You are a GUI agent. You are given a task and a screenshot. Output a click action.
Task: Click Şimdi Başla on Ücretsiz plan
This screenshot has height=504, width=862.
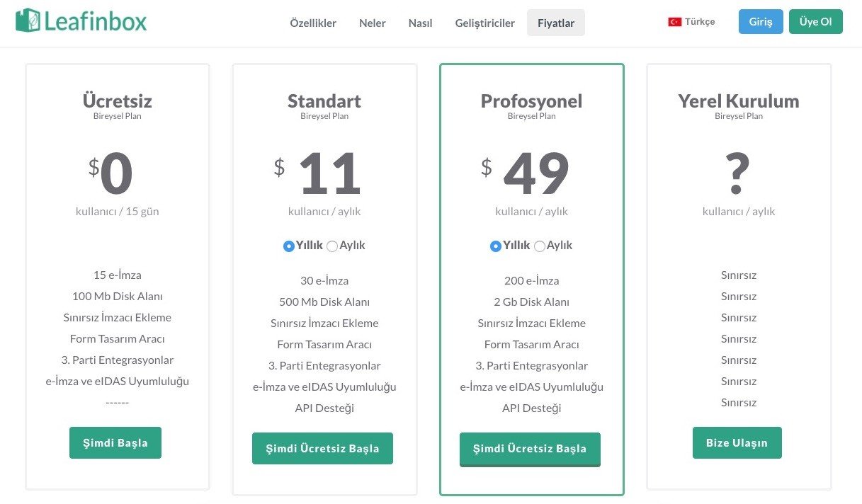pos(115,442)
